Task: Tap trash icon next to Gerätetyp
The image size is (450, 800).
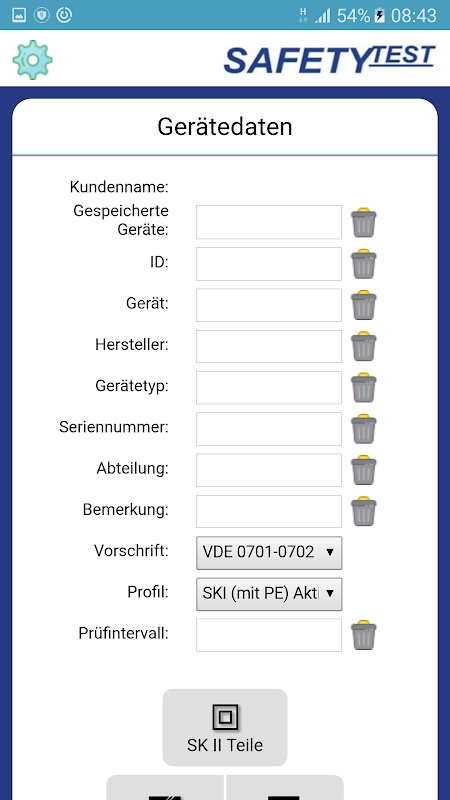Action: 363,387
